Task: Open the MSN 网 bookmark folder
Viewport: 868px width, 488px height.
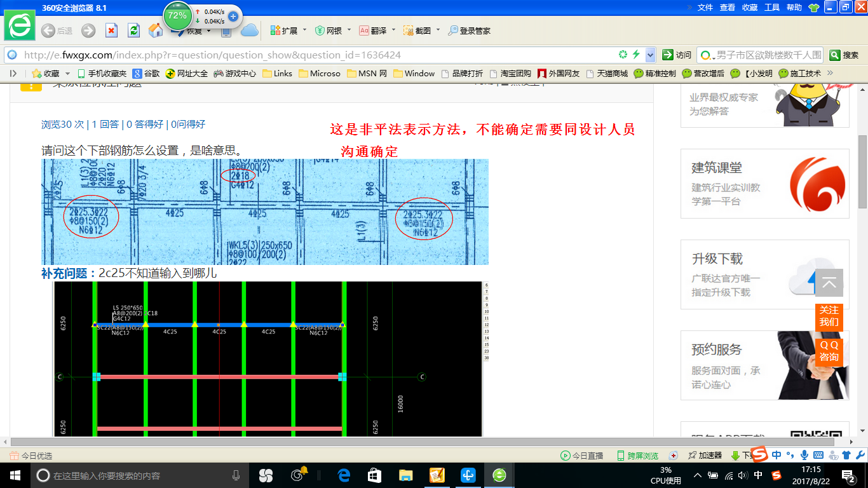Action: (368, 74)
